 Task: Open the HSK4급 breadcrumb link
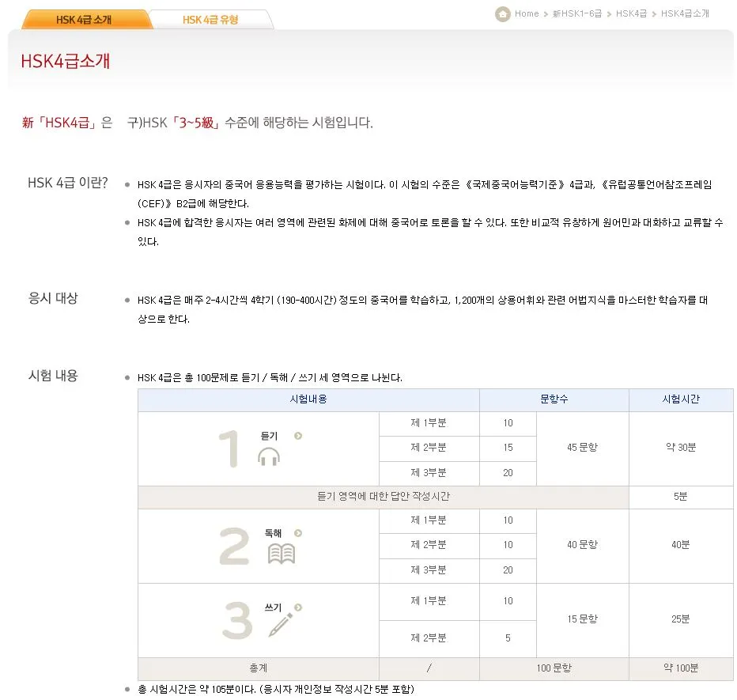point(631,13)
